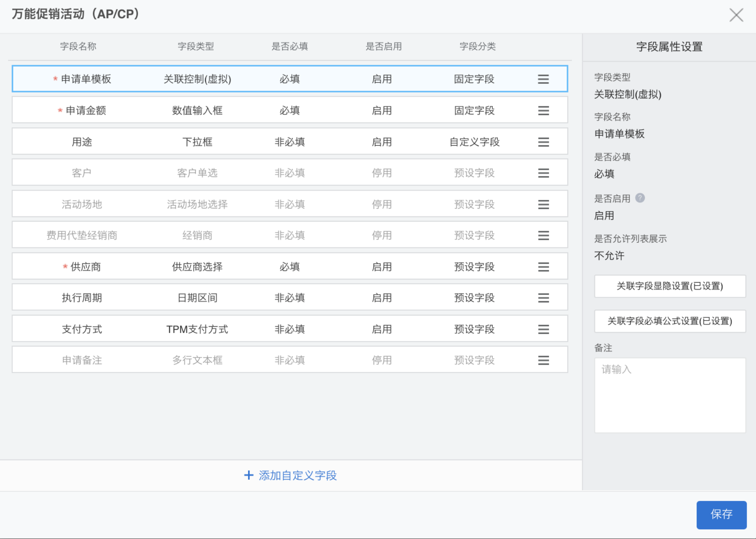Click 客户单选 field type cell
Screen dimensions: 756x539
point(197,173)
